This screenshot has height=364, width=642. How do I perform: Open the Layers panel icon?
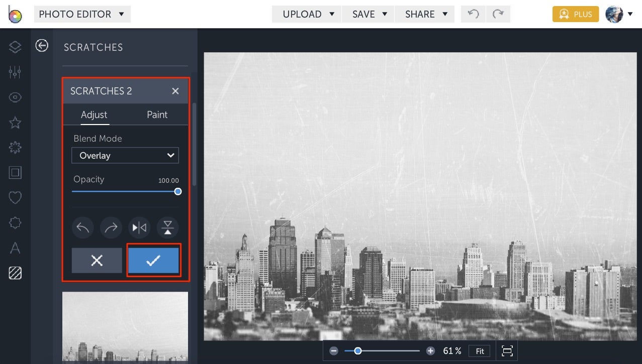tap(15, 47)
